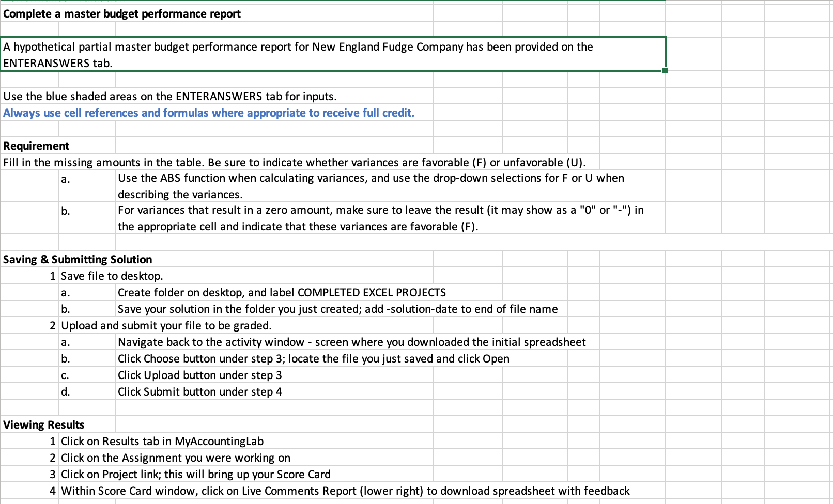Select the "Saving & Submitting Solution" heading

[78, 259]
